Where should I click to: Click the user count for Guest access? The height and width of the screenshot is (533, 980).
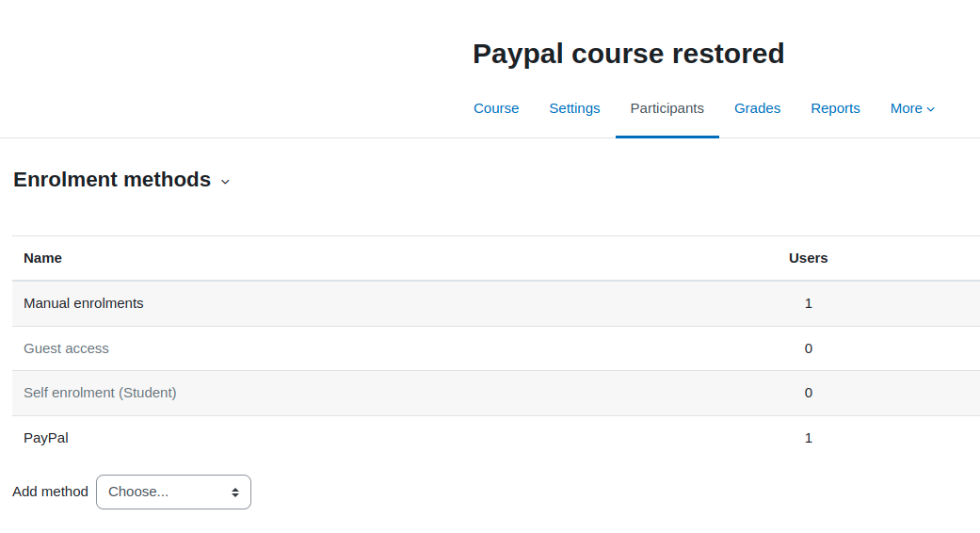click(x=808, y=348)
